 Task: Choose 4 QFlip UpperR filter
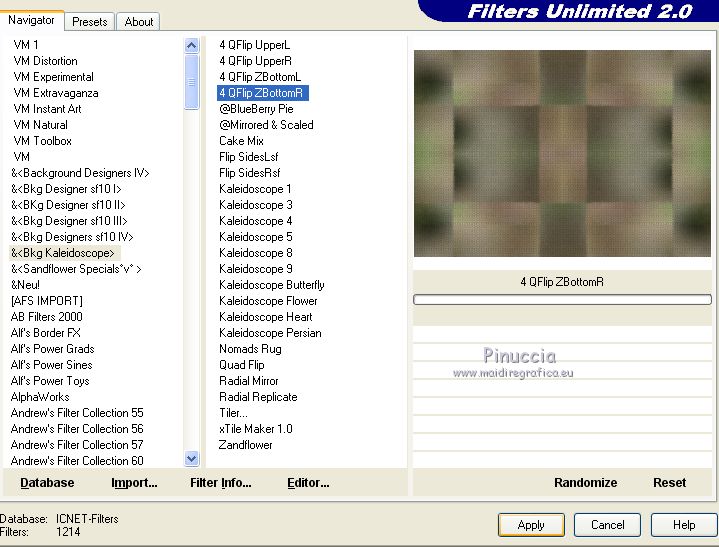pyautogui.click(x=255, y=61)
